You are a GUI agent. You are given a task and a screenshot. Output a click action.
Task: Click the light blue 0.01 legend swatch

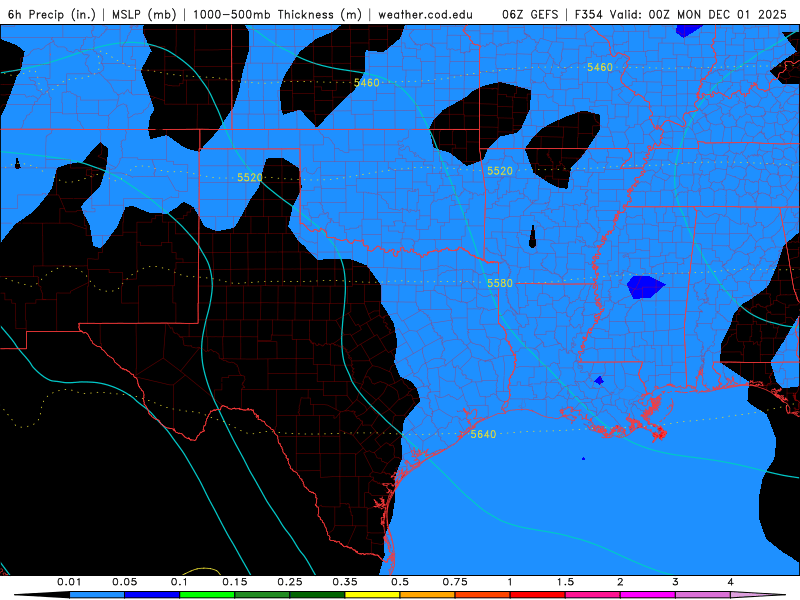(x=97, y=595)
